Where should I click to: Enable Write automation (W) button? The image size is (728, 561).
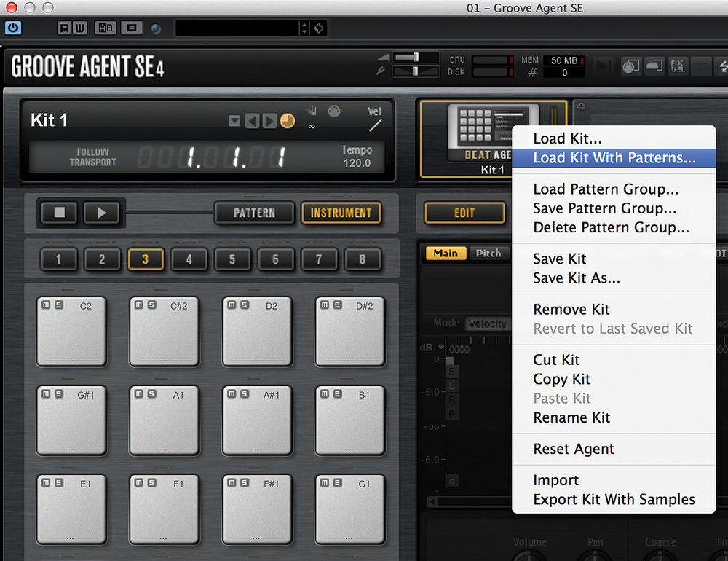79,28
